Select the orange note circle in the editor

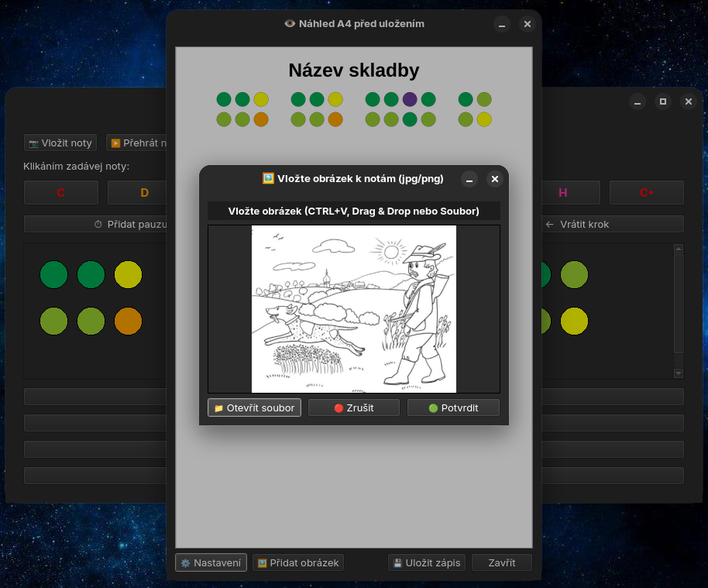point(129,321)
